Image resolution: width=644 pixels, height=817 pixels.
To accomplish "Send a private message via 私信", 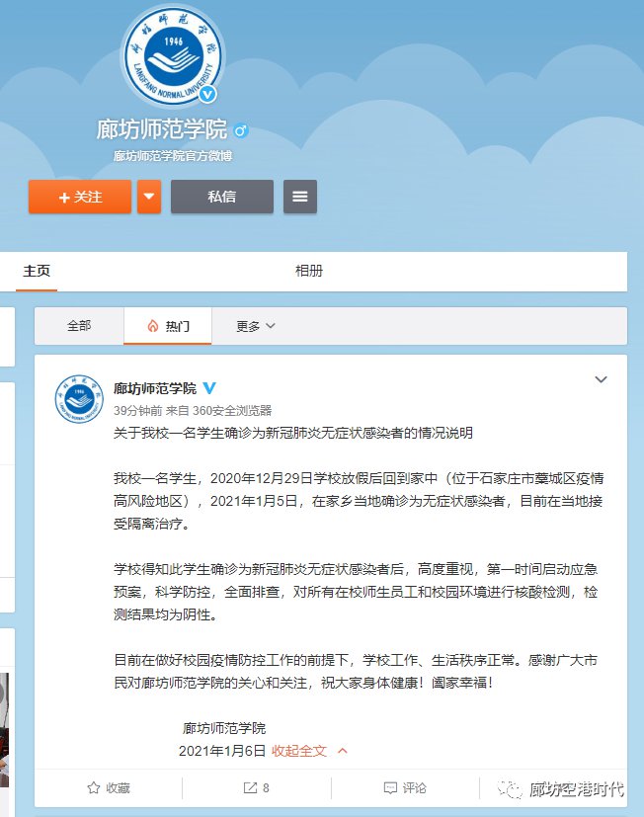I will pyautogui.click(x=222, y=197).
